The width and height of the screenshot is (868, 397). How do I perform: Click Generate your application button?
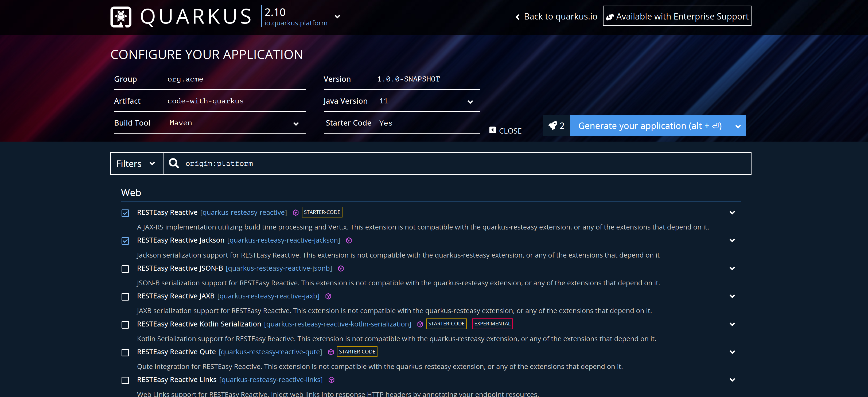tap(650, 125)
